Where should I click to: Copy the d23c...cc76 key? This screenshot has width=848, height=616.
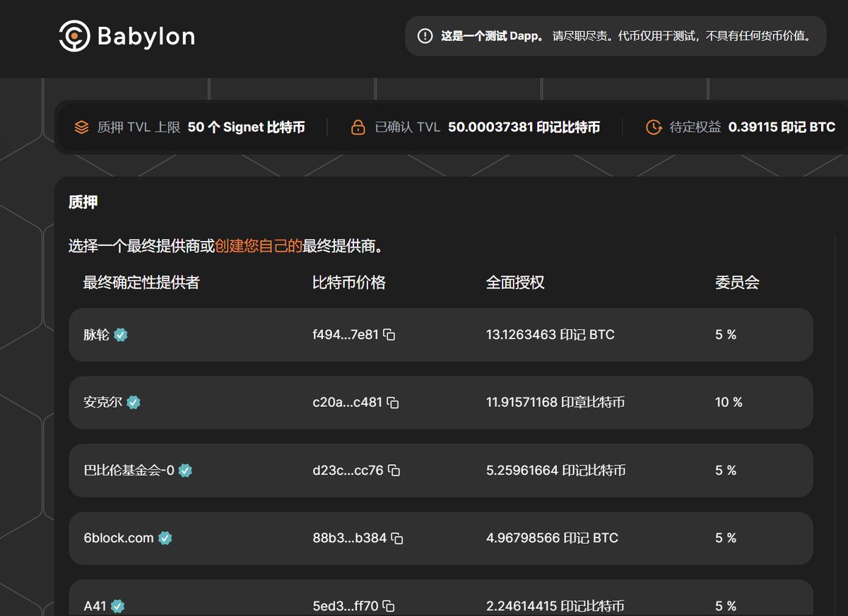coord(394,470)
